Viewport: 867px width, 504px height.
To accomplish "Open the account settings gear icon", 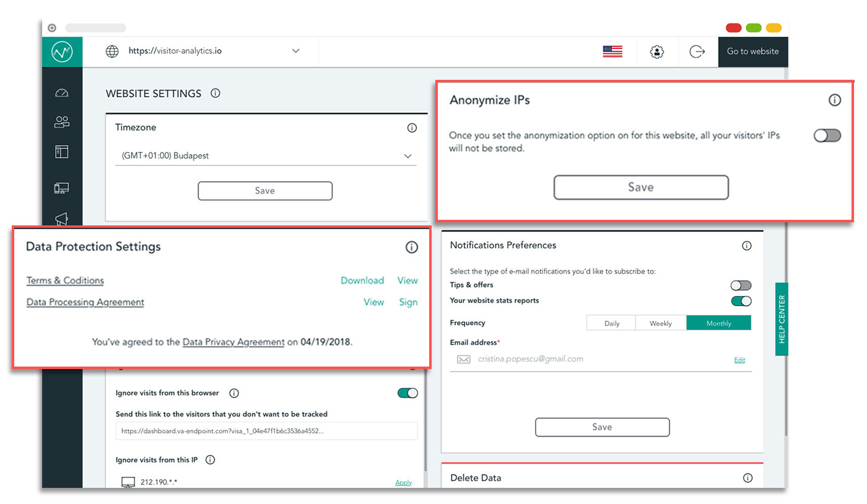I will (x=656, y=52).
